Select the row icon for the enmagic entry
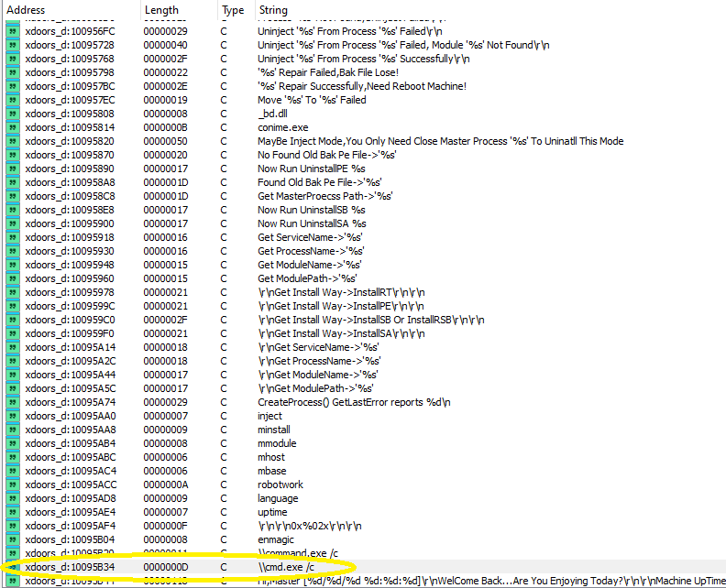This screenshot has height=588, width=726. [x=13, y=539]
